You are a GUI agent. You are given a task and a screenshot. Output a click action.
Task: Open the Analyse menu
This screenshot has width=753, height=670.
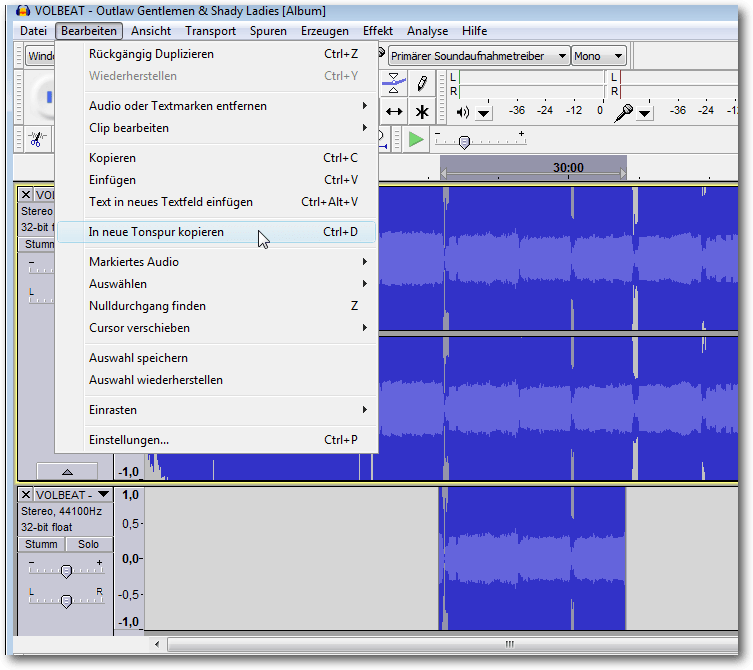[x=427, y=31]
